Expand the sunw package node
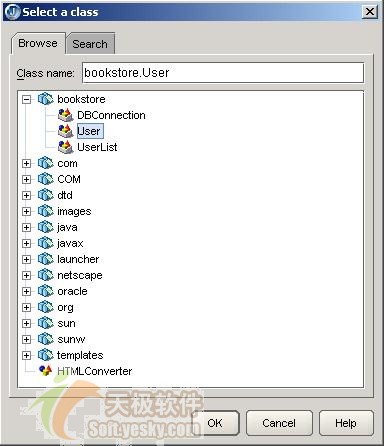This screenshot has width=384, height=446. click(x=26, y=339)
